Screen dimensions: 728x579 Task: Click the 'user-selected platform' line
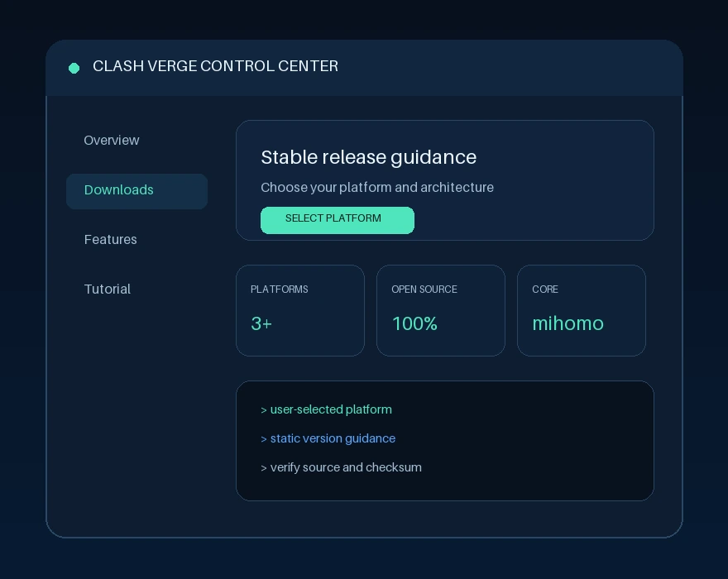(x=327, y=410)
